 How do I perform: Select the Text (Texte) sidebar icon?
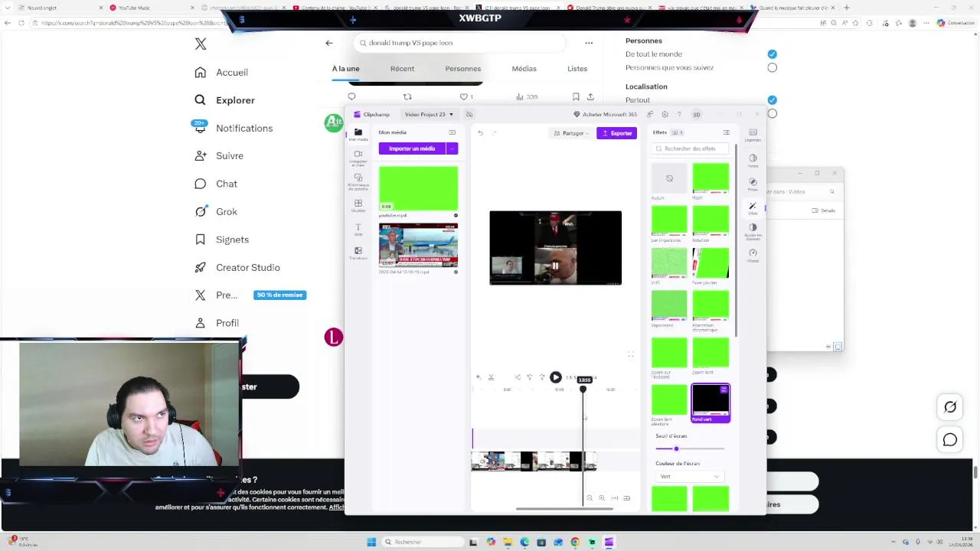[358, 227]
